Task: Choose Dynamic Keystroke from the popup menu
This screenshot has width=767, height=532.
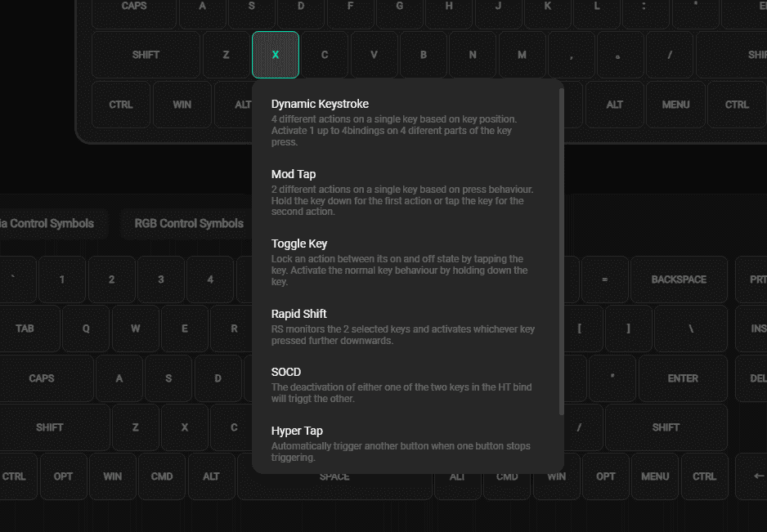Action: [x=403, y=123]
